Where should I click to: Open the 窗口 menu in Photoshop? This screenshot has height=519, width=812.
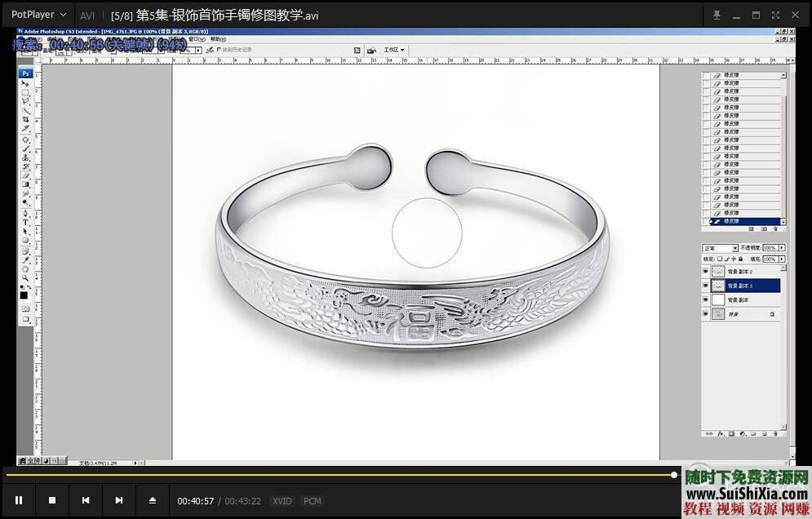(197, 39)
